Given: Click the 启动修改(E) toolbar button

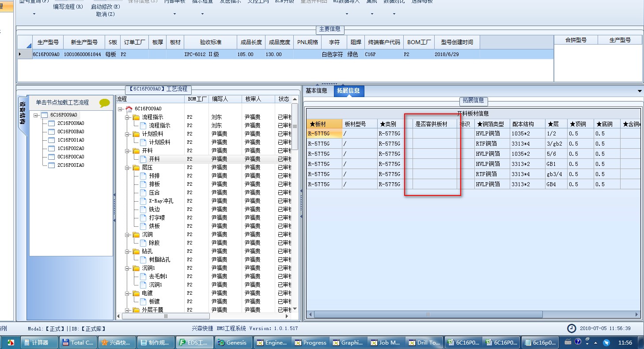Looking at the screenshot, I should point(105,7).
